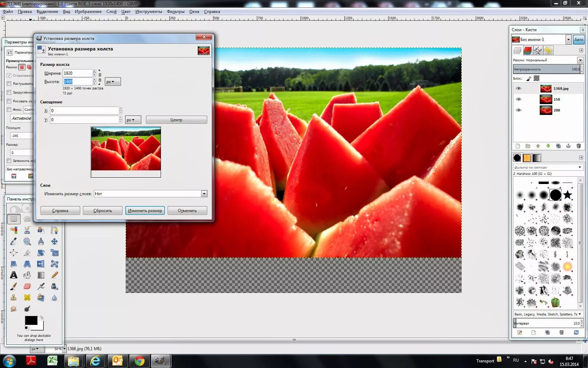
Task: Toggle the Сглаживание checkbox
Action: [9, 75]
